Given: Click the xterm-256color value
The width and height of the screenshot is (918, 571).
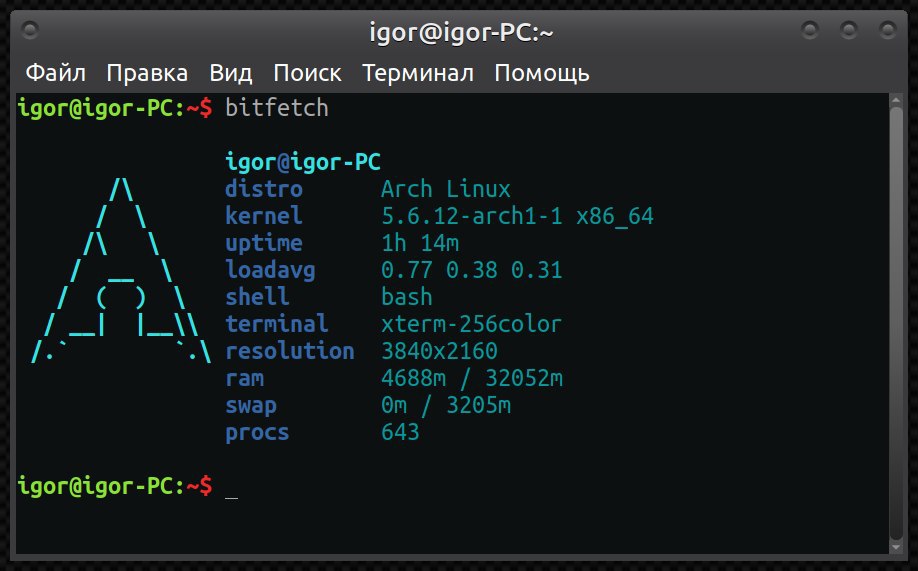Looking at the screenshot, I should pyautogui.click(x=472, y=323).
